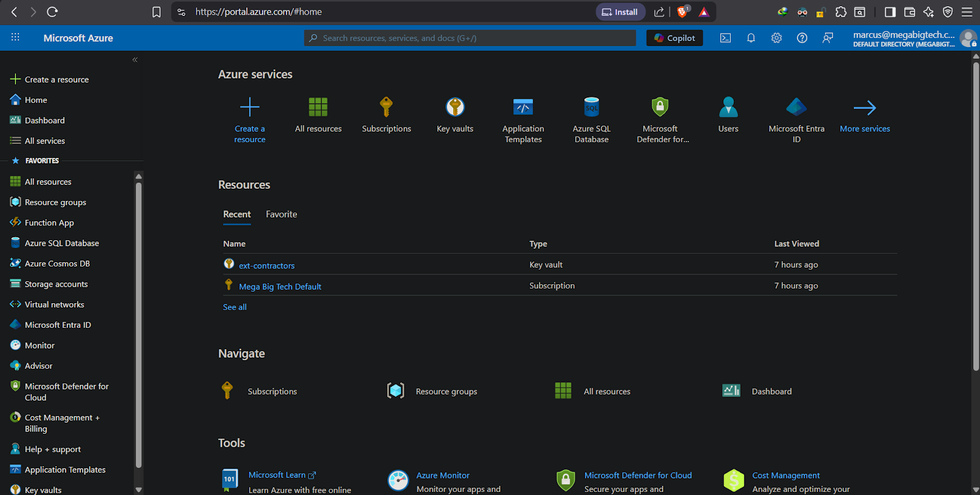Open Application Templates tile in Azure services

(523, 120)
